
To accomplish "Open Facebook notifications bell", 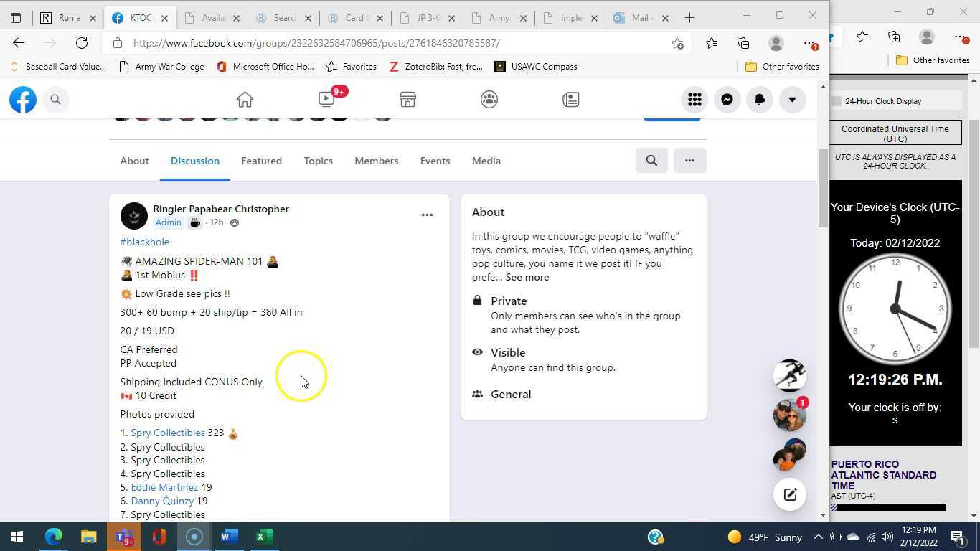I will tap(759, 100).
